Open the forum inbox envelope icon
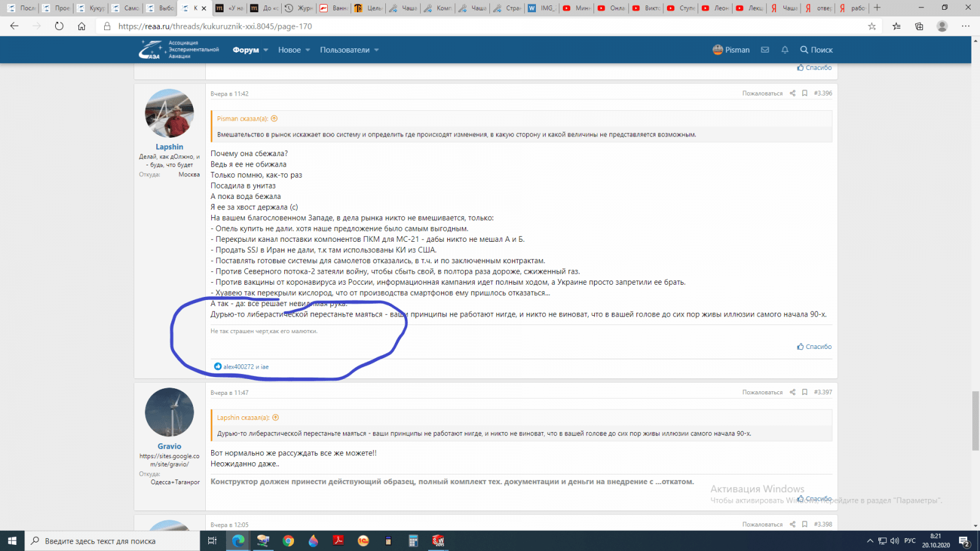This screenshot has height=551, width=980. 765,50
